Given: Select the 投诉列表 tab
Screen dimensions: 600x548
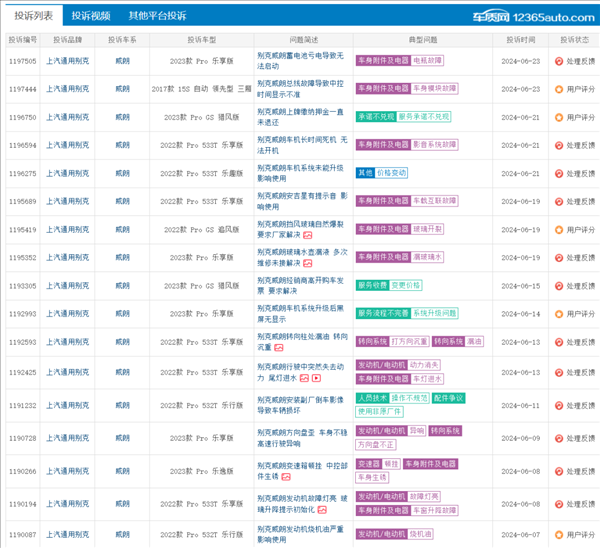Looking at the screenshot, I should point(33,16).
